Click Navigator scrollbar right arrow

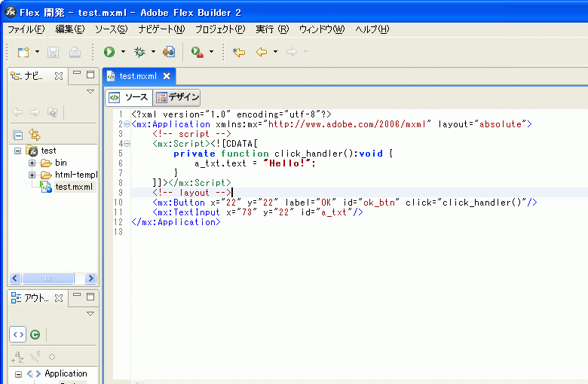point(90,279)
